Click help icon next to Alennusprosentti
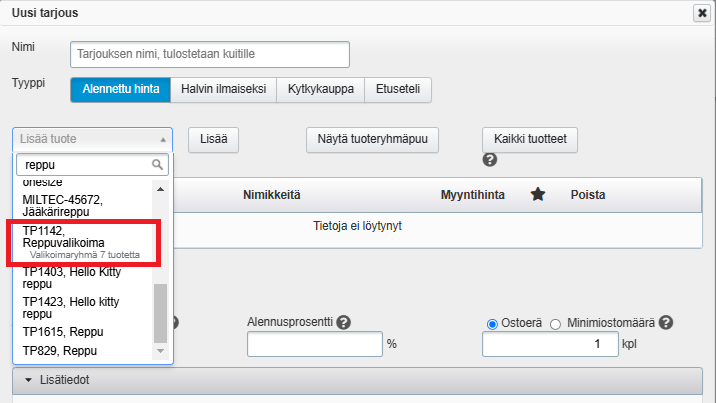The width and height of the screenshot is (716, 403). [x=343, y=322]
